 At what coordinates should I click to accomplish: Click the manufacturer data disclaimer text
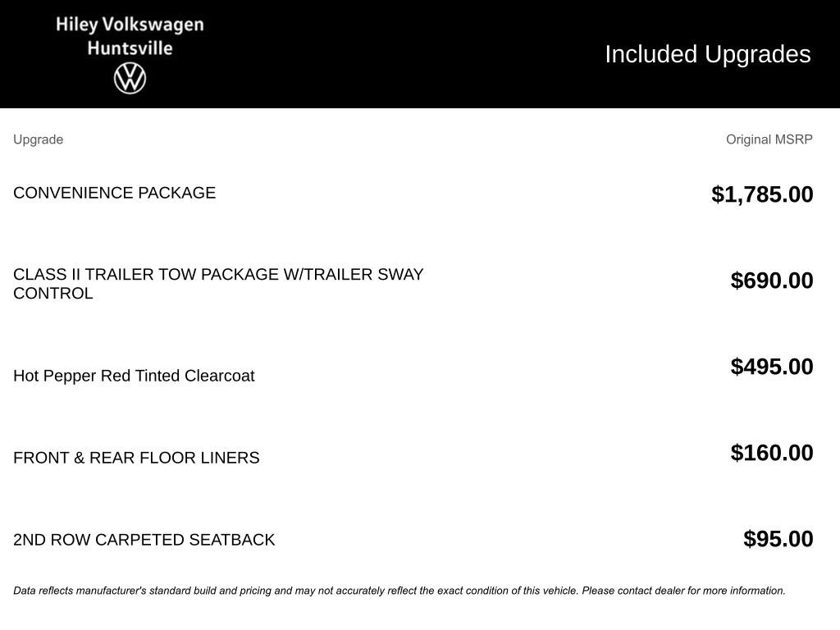pyautogui.click(x=399, y=591)
